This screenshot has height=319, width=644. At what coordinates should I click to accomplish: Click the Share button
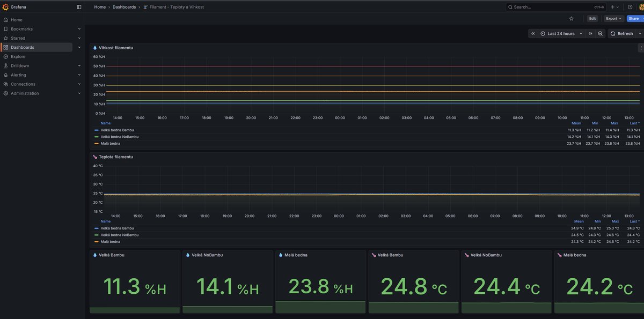633,18
